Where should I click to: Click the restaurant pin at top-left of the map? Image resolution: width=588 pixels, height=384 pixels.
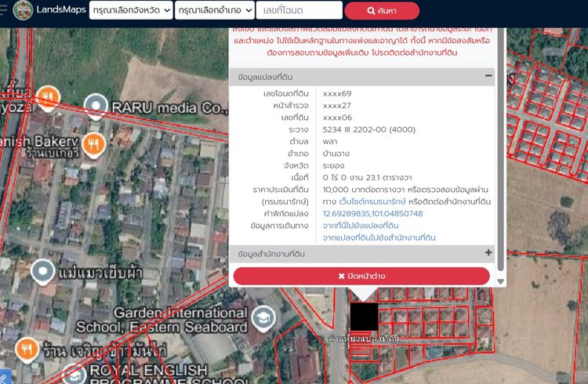48,98
